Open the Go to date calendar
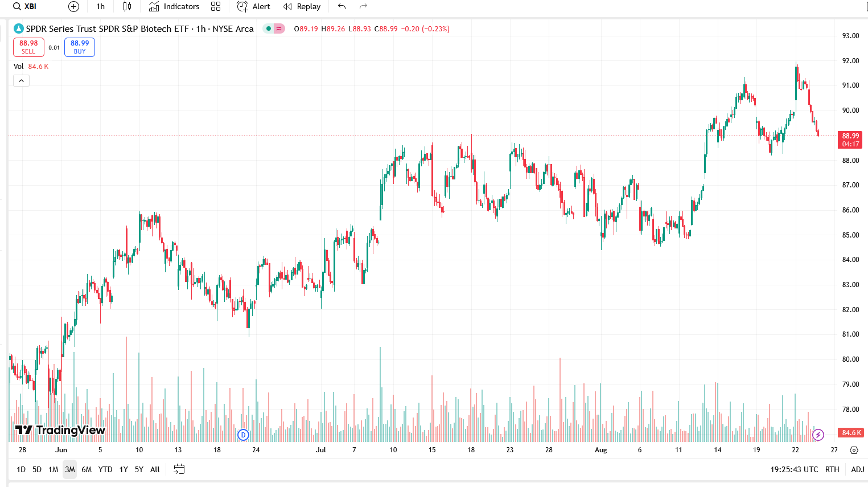The width and height of the screenshot is (868, 487). point(179,469)
